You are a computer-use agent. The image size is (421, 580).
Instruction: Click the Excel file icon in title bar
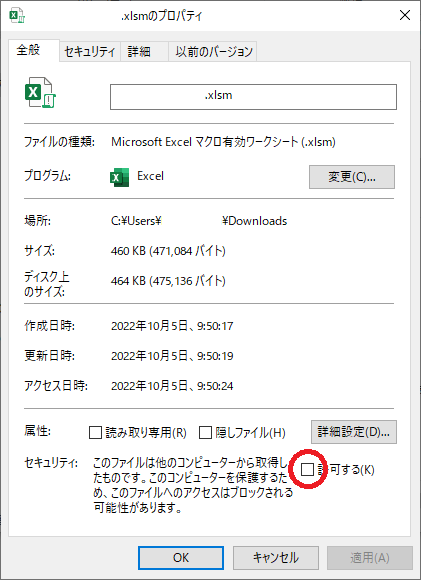(17, 16)
